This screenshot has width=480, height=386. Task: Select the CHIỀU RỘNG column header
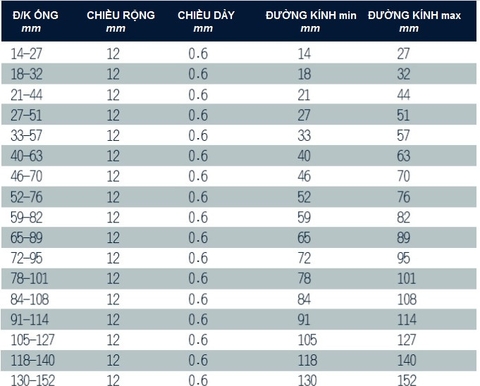[121, 21]
